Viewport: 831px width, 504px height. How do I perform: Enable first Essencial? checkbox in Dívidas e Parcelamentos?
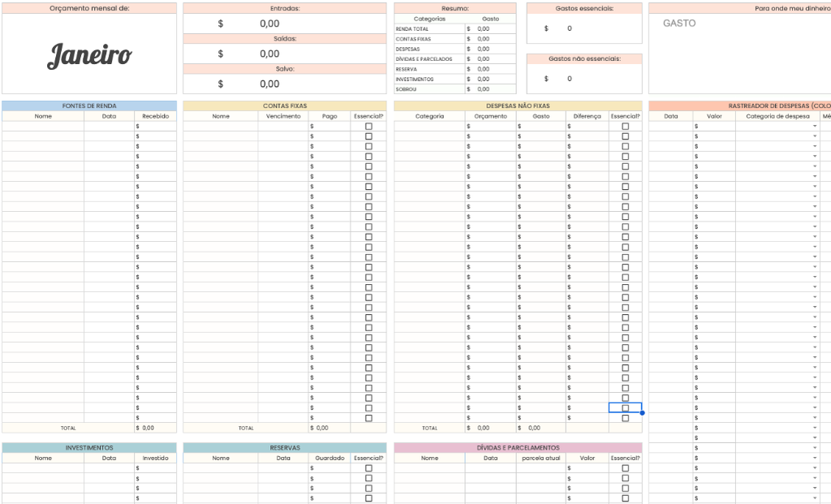(x=625, y=468)
